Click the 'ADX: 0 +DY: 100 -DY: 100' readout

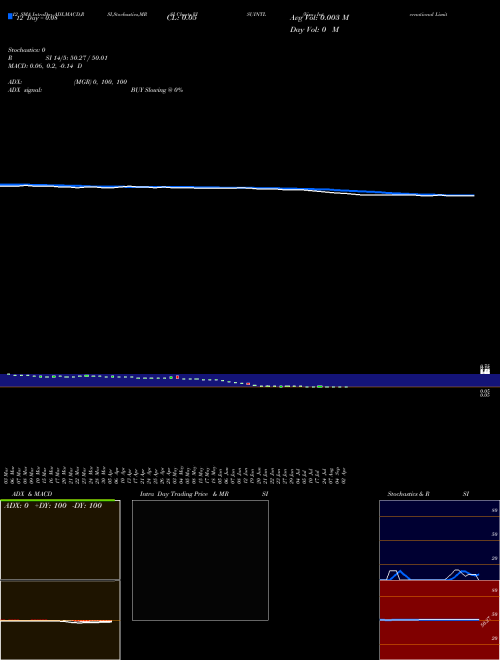pyautogui.click(x=53, y=506)
